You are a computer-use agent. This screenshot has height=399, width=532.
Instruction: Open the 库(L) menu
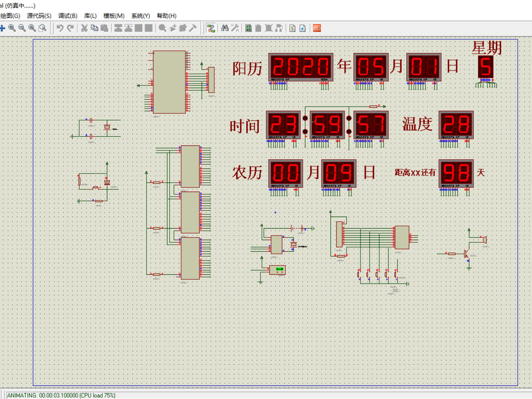[90, 16]
